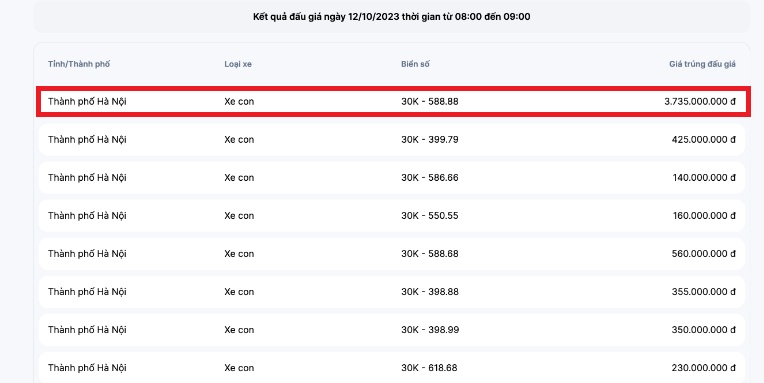The width and height of the screenshot is (764, 383).
Task: Click Xe con in the 30K - 398.88 row
Action: (239, 292)
